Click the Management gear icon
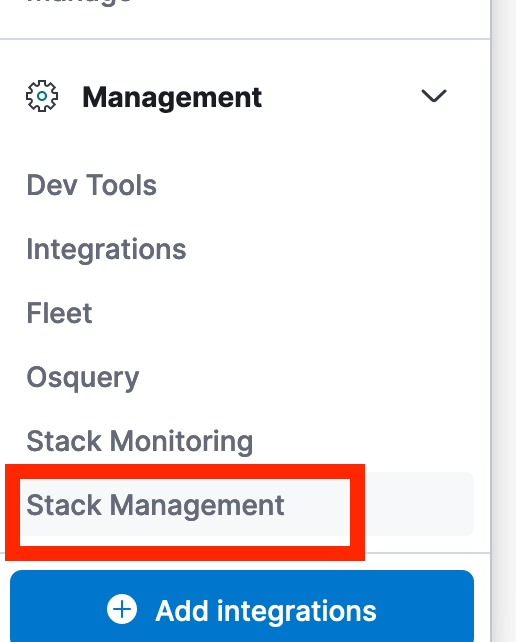The width and height of the screenshot is (516, 642). 42,96
